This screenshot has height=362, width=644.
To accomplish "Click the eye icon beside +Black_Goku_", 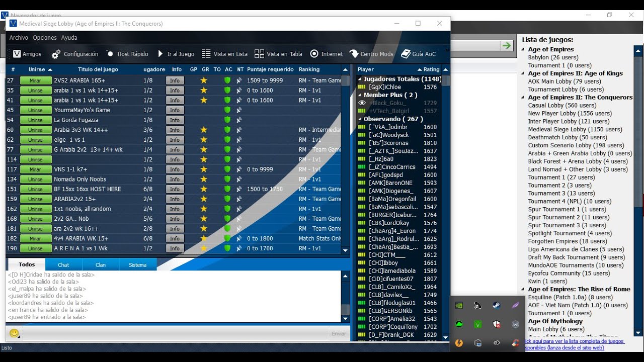I will [x=361, y=103].
